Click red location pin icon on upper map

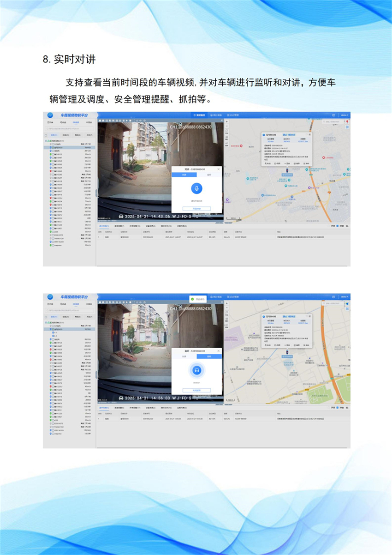click(347, 122)
